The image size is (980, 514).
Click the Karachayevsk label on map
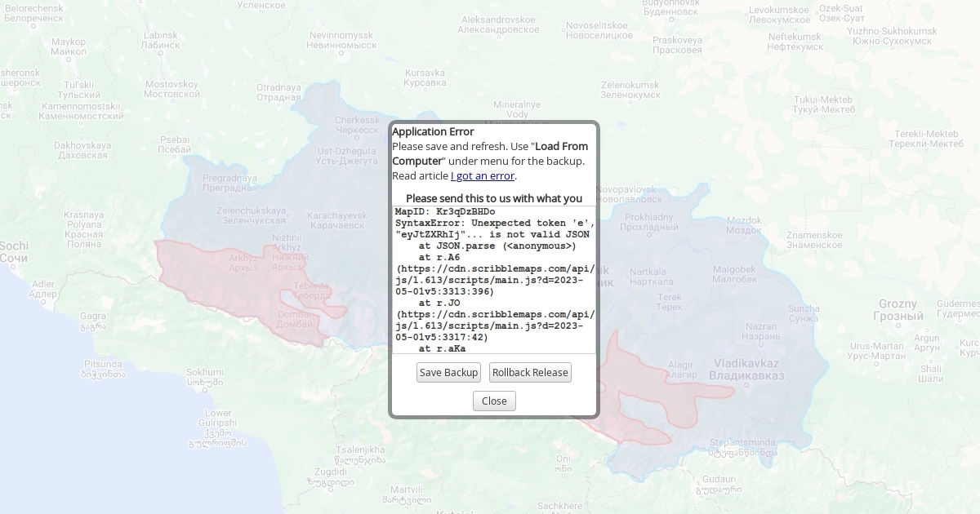tap(336, 220)
